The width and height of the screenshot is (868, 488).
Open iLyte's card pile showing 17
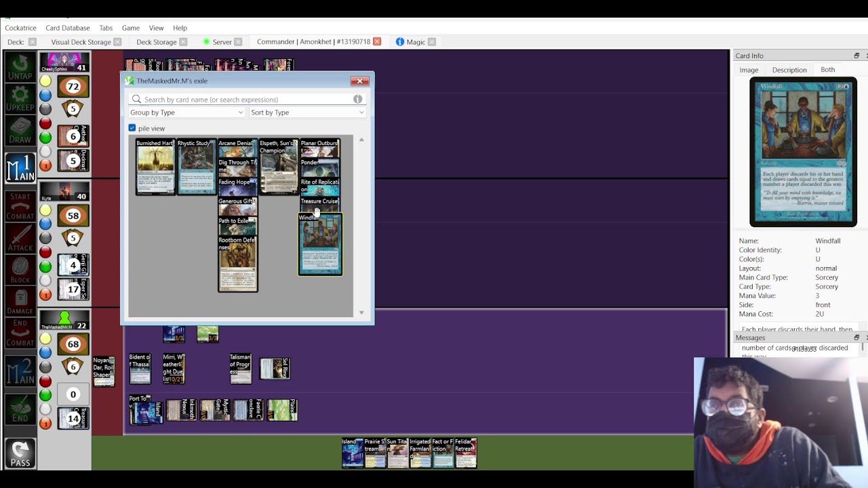73,289
